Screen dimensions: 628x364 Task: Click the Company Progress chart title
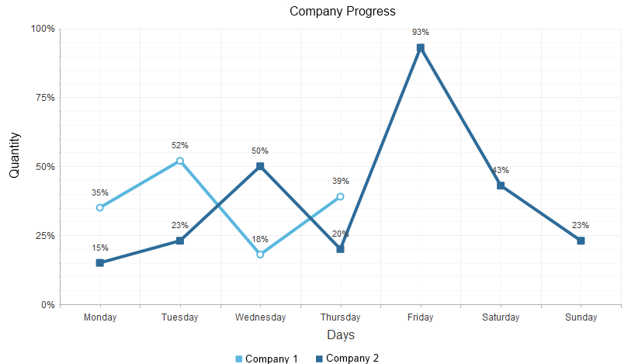pos(342,12)
